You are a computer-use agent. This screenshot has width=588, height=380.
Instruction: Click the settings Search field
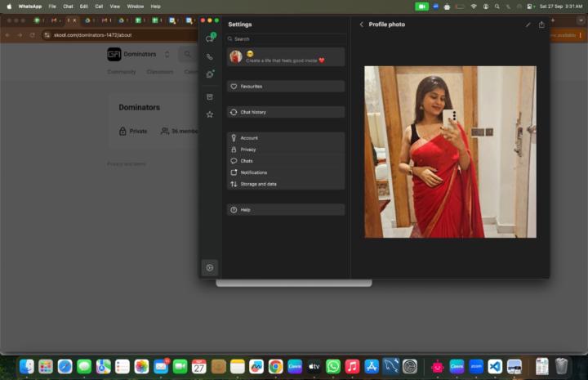coord(285,38)
